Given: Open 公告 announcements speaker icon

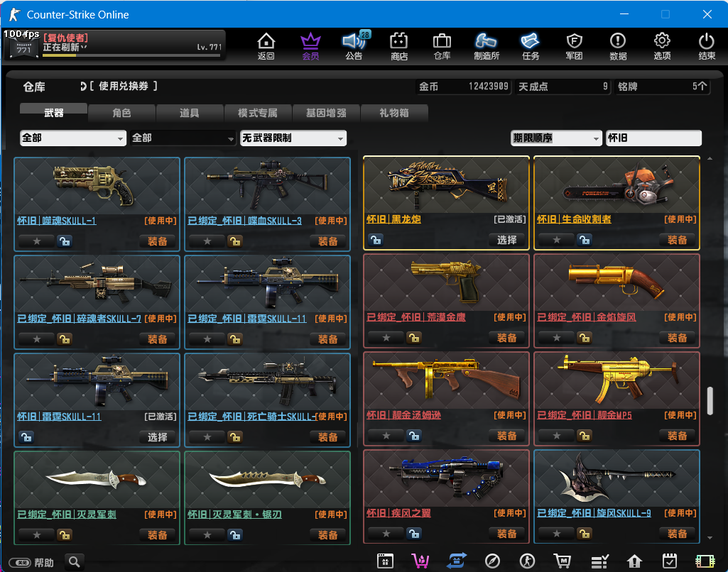Looking at the screenshot, I should click(x=354, y=46).
